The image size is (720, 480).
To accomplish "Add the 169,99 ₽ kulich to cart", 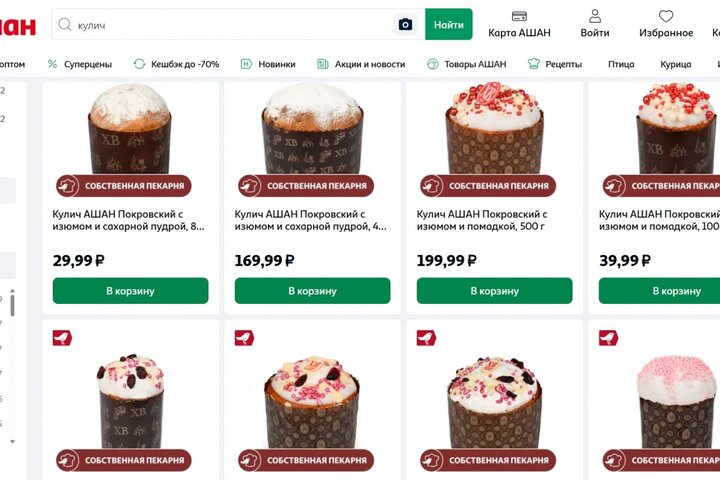I will pyautogui.click(x=312, y=291).
